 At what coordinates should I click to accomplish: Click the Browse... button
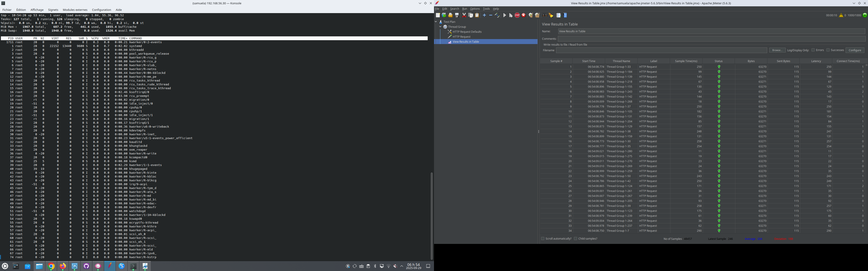click(x=777, y=50)
